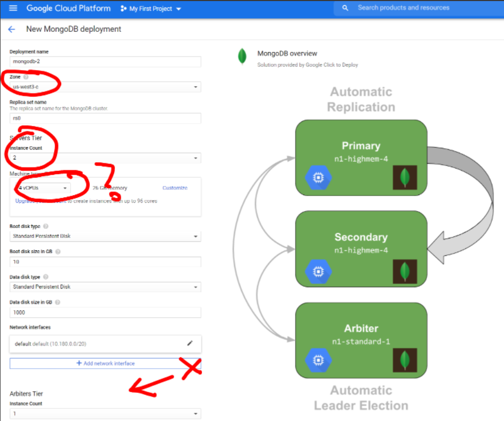
Task: Open Arbiters Tier Instance Count dropdown
Action: pos(106,414)
